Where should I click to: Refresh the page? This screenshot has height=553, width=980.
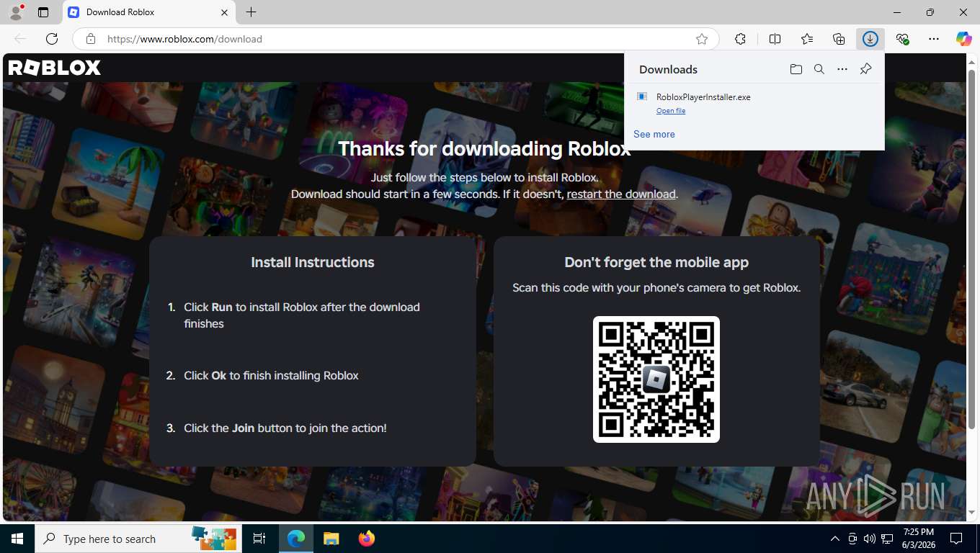(52, 39)
